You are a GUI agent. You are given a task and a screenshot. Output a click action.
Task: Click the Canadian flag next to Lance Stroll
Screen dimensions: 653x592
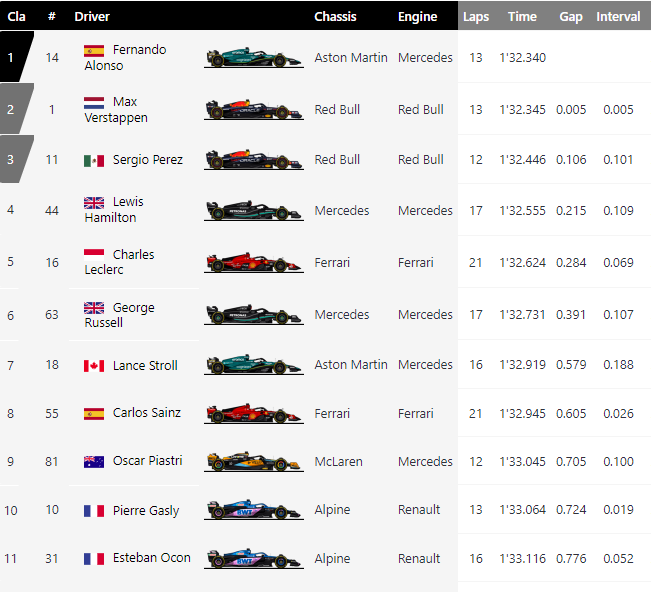94,366
